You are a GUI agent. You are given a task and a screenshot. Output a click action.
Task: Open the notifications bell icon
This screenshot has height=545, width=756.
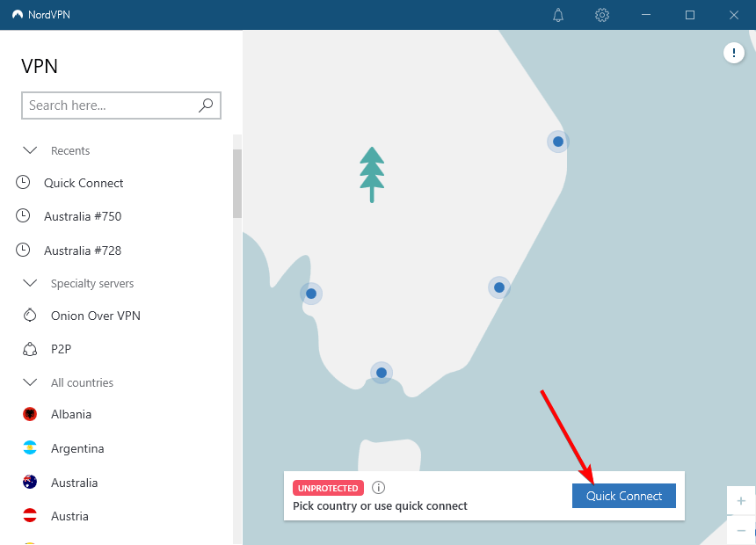point(558,15)
